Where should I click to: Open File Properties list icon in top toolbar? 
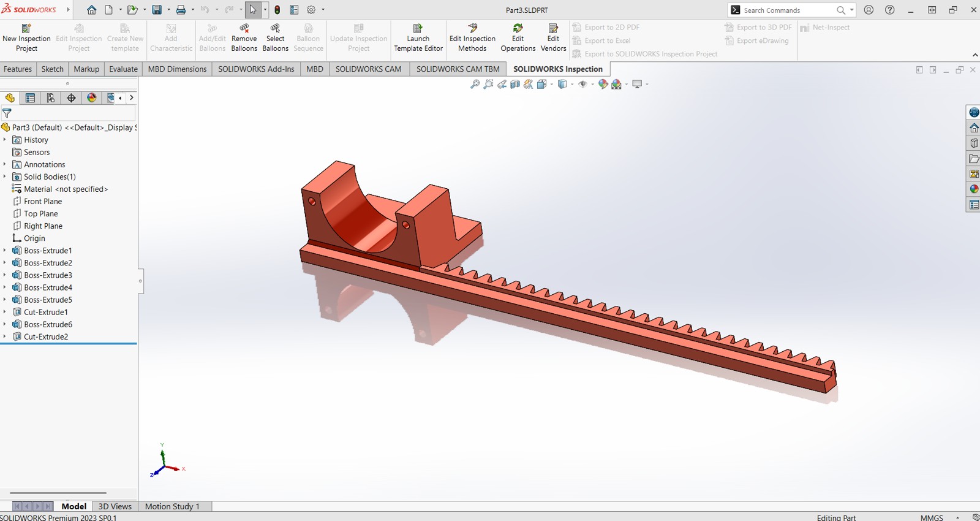point(294,10)
